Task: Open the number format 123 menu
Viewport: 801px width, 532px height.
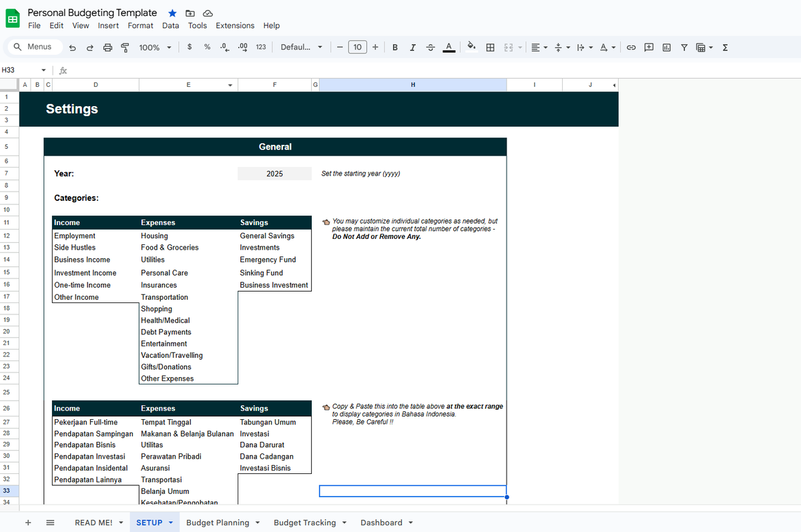Action: point(261,47)
